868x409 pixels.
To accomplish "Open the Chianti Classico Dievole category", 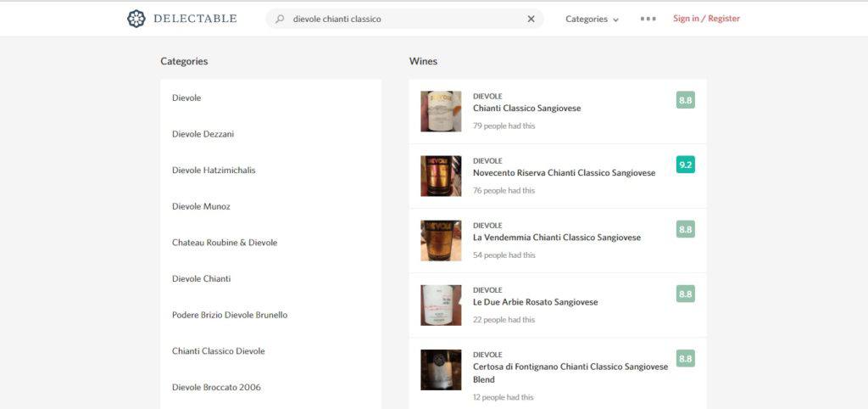I will [219, 350].
